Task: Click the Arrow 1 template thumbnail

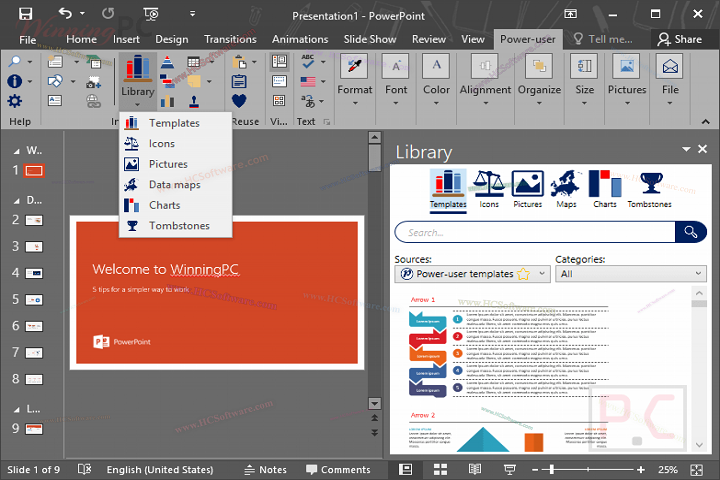Action: pos(509,346)
